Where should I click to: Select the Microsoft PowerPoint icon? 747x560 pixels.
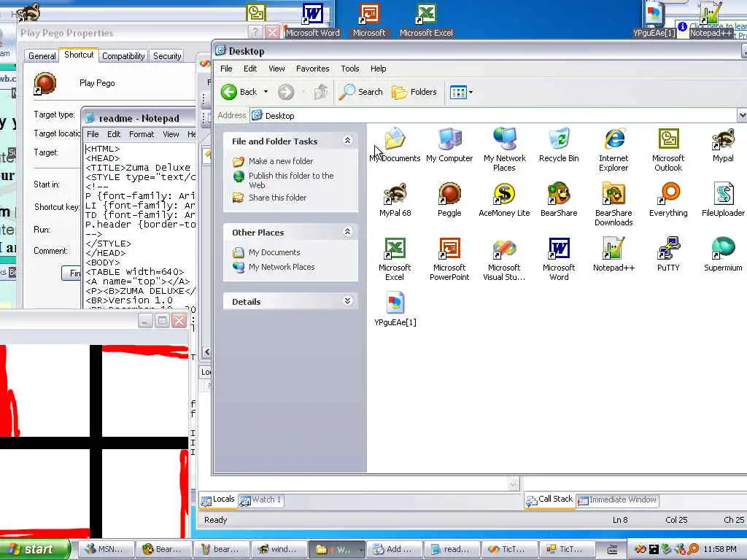(x=449, y=259)
